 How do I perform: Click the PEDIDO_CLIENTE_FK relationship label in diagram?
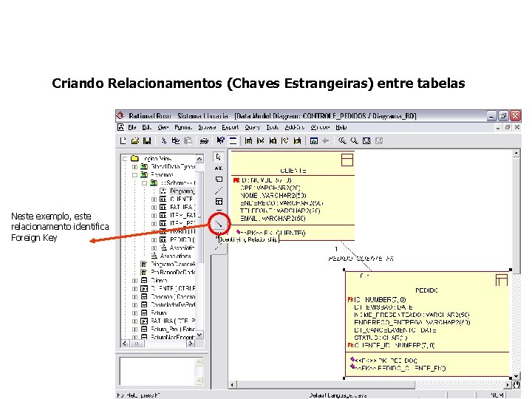pos(361,259)
